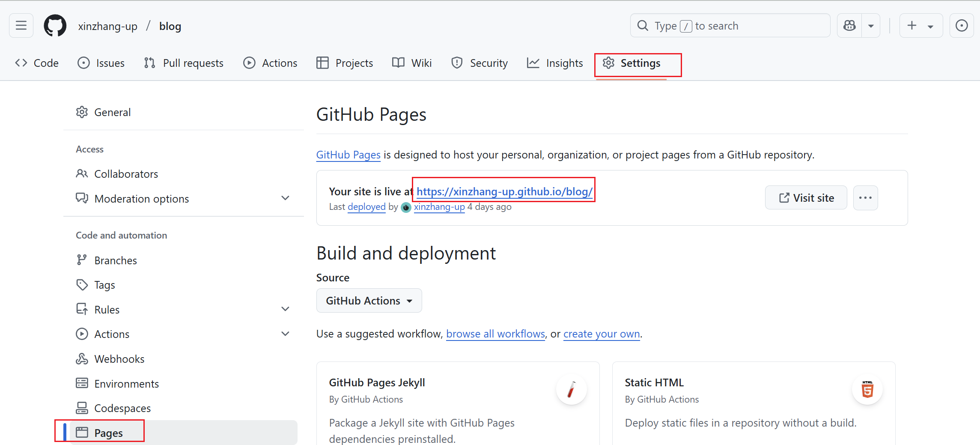Open the three-dots more options menu

(865, 197)
